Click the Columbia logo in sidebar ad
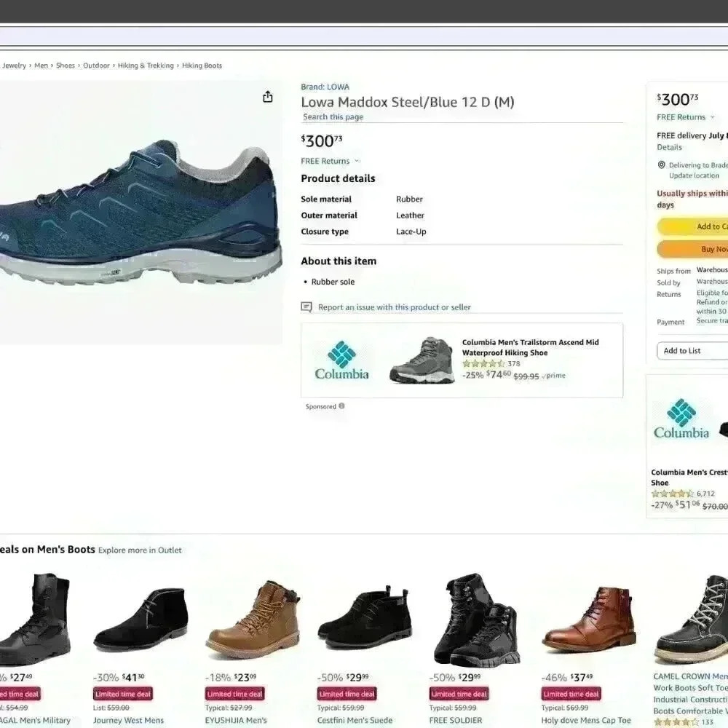Screen dimensions: 728x728 pos(681,419)
